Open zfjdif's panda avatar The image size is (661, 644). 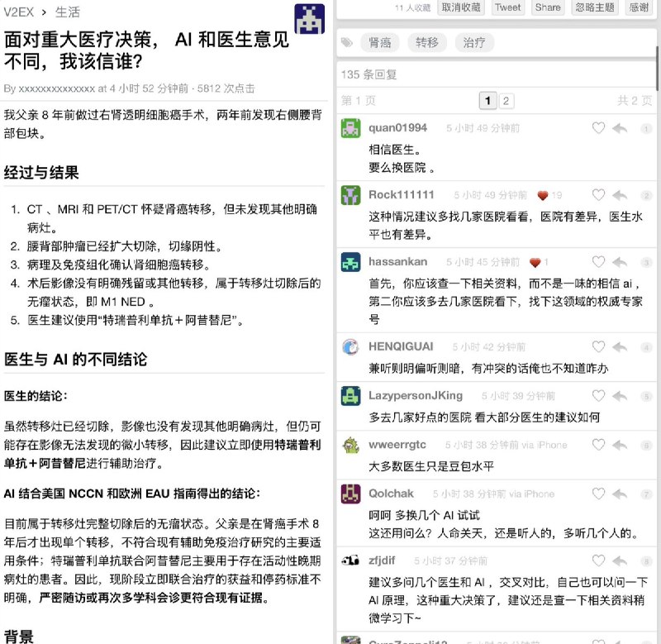(350, 560)
